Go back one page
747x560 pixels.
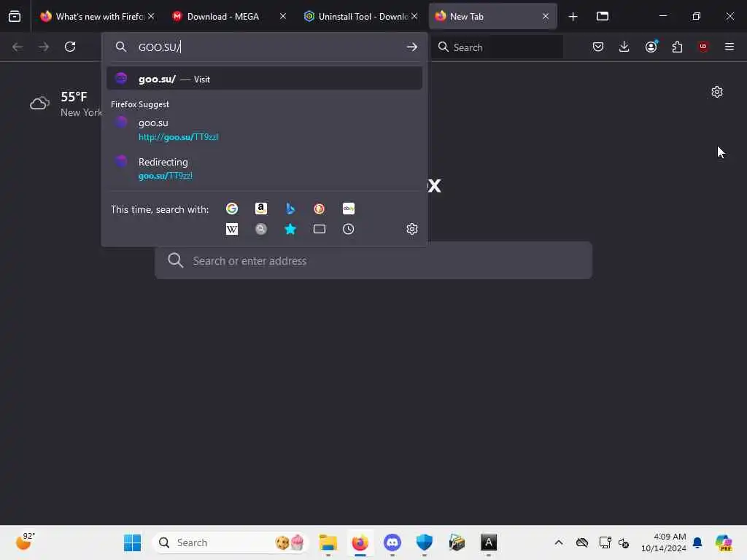click(18, 47)
